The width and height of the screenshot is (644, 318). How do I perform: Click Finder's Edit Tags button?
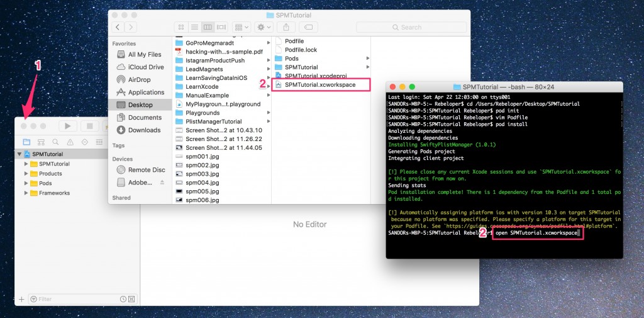pos(308,27)
